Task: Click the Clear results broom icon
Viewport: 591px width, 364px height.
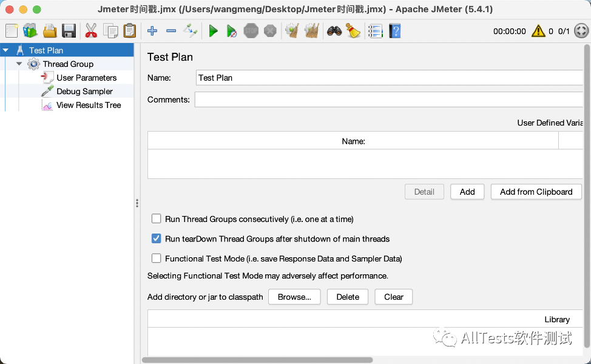Action: (x=292, y=31)
